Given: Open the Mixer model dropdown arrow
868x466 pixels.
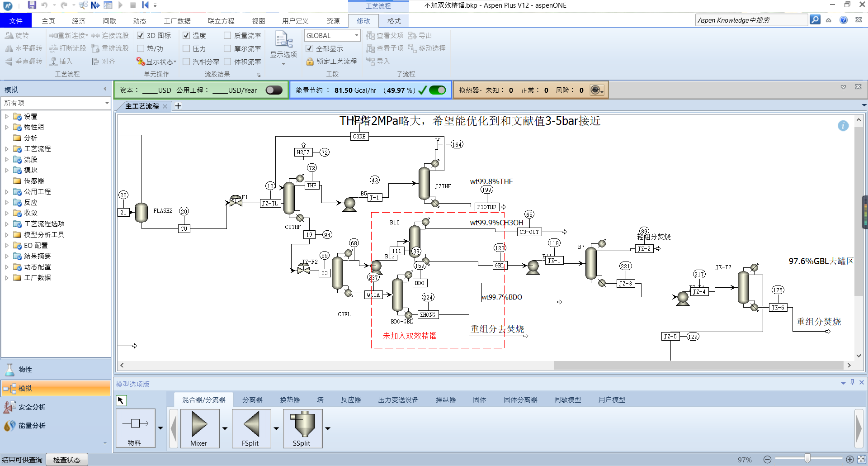Looking at the screenshot, I should [x=225, y=428].
